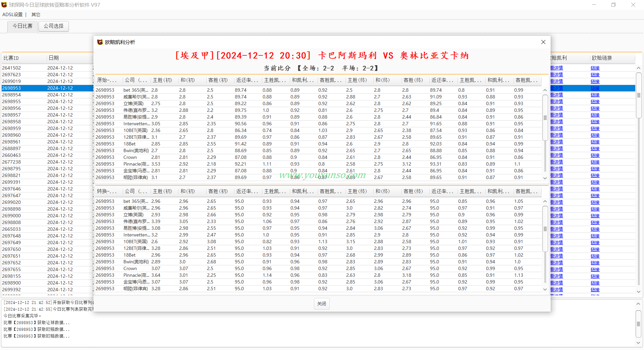The width and height of the screenshot is (644, 350).
Task: Click log panel scrollbar up arrow
Action: point(639,304)
